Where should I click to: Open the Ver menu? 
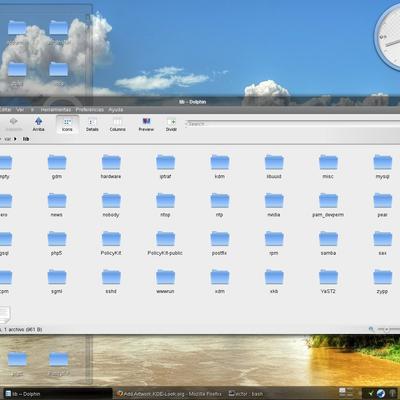20,109
